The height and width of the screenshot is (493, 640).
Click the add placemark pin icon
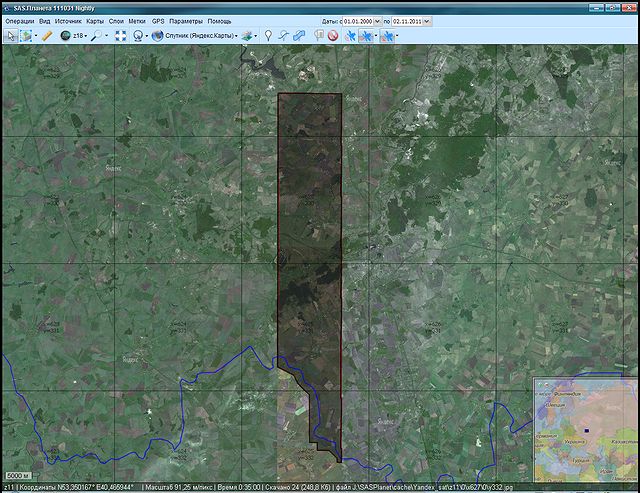pyautogui.click(x=268, y=35)
